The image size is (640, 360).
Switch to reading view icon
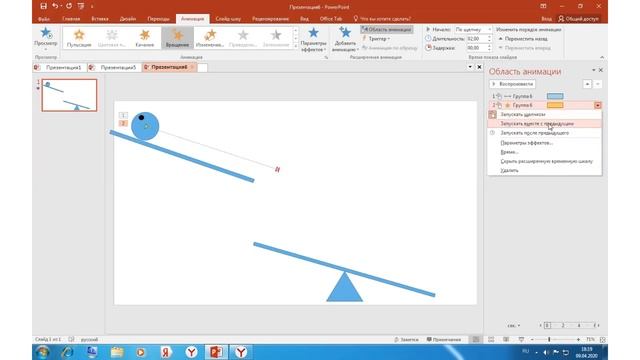pos(506,340)
